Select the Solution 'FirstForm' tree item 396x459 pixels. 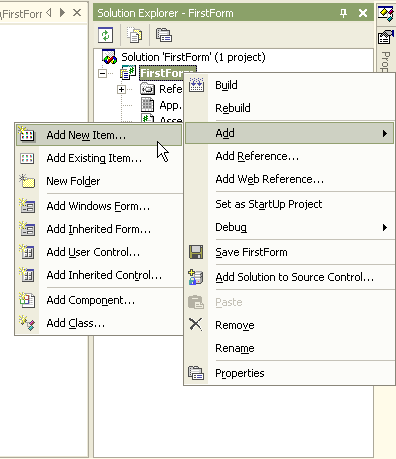(x=193, y=57)
